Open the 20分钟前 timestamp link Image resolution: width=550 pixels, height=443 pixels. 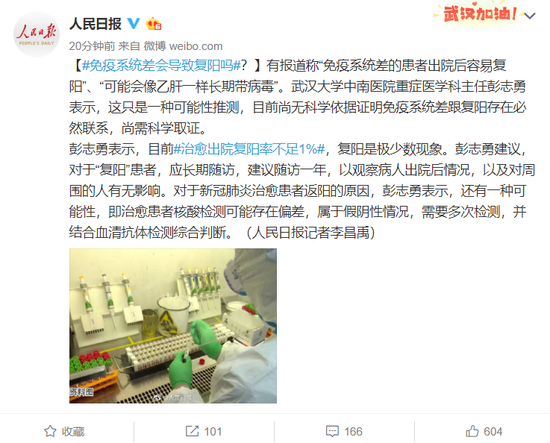click(92, 46)
